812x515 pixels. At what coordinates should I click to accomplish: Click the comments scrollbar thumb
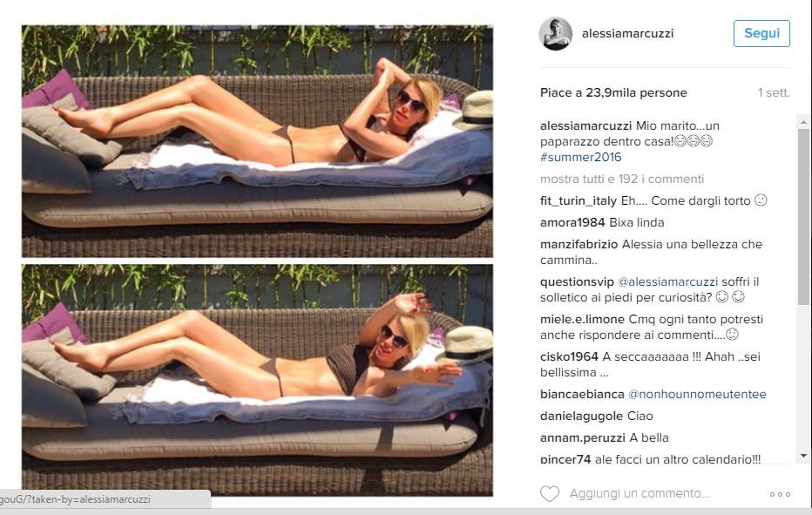(803, 217)
